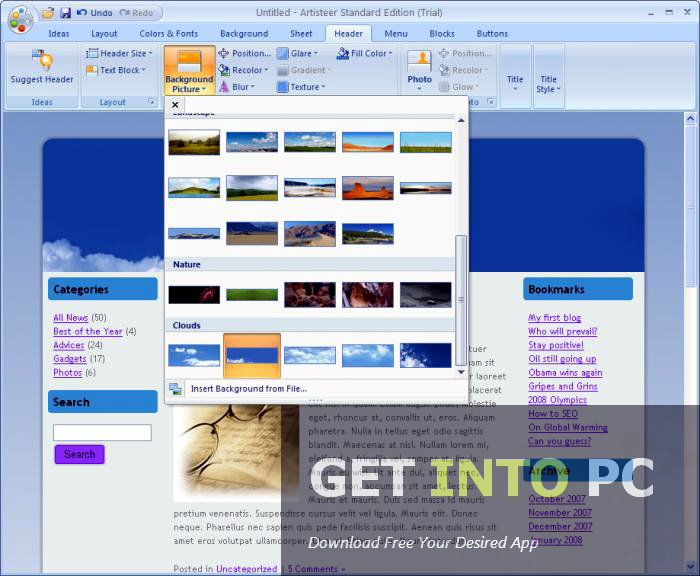The image size is (700, 576).
Task: Click the All News category link
Action: [x=71, y=317]
